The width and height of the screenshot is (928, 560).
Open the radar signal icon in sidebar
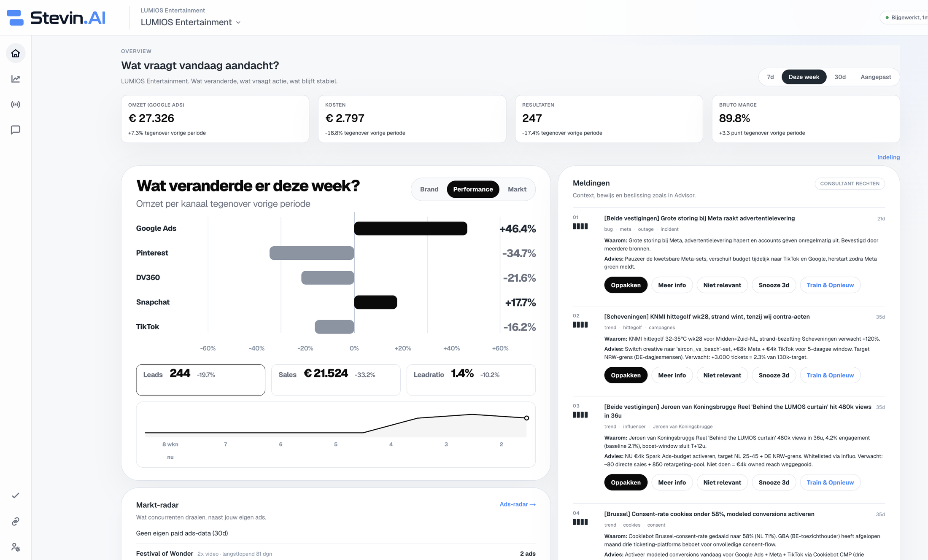pos(16,104)
